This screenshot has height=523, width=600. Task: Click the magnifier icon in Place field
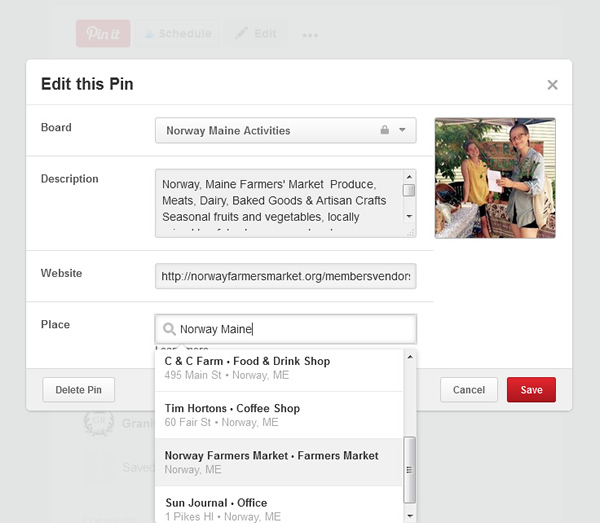[x=169, y=329]
